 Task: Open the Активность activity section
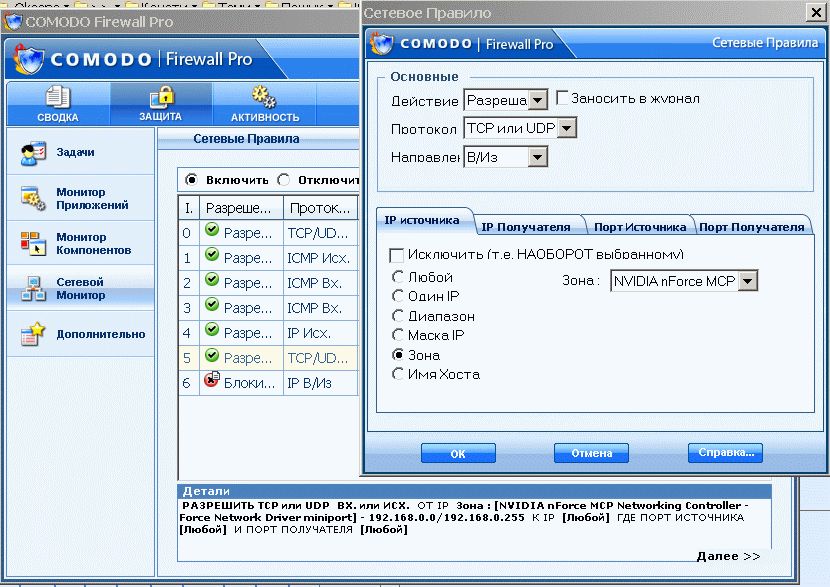click(x=265, y=103)
